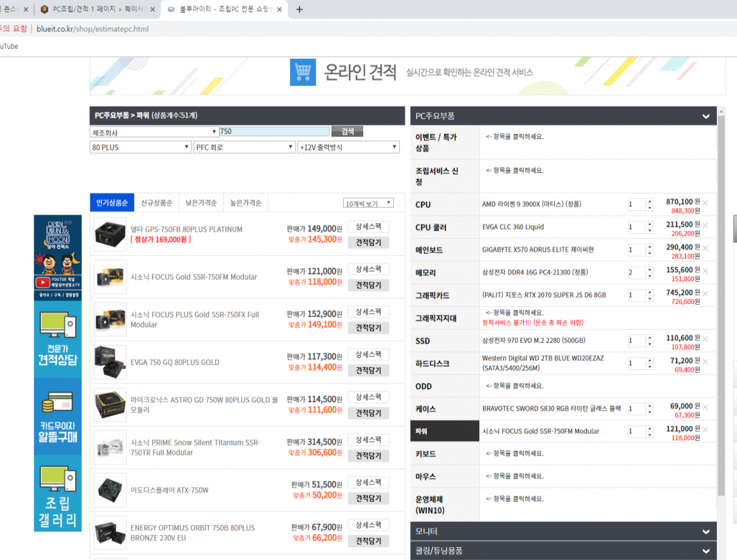This screenshot has width=737, height=560.
Task: Click the ENERGY OPTIMUS ORBIT 750B thumbnail
Action: coord(110,533)
